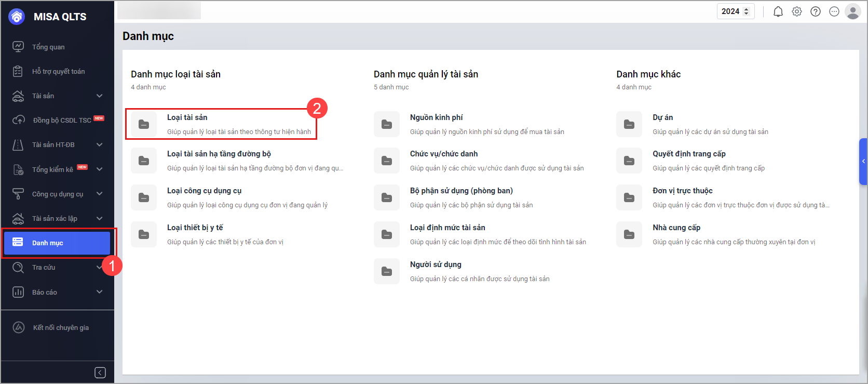Click folder icon for Nguồn kinh phí
Screen dimensions: 868x384
(x=387, y=124)
